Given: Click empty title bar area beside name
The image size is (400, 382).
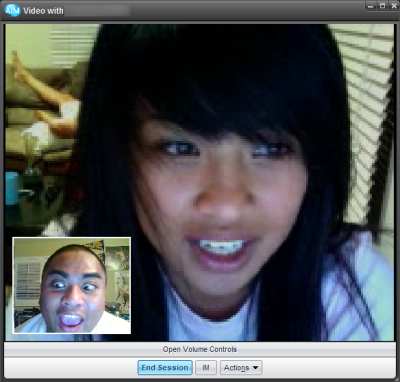Looking at the screenshot, I should pos(247,11).
